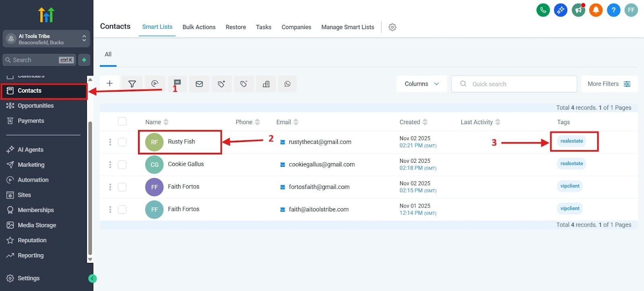
Task: Open the blue AI sparkle icon
Action: [561, 10]
